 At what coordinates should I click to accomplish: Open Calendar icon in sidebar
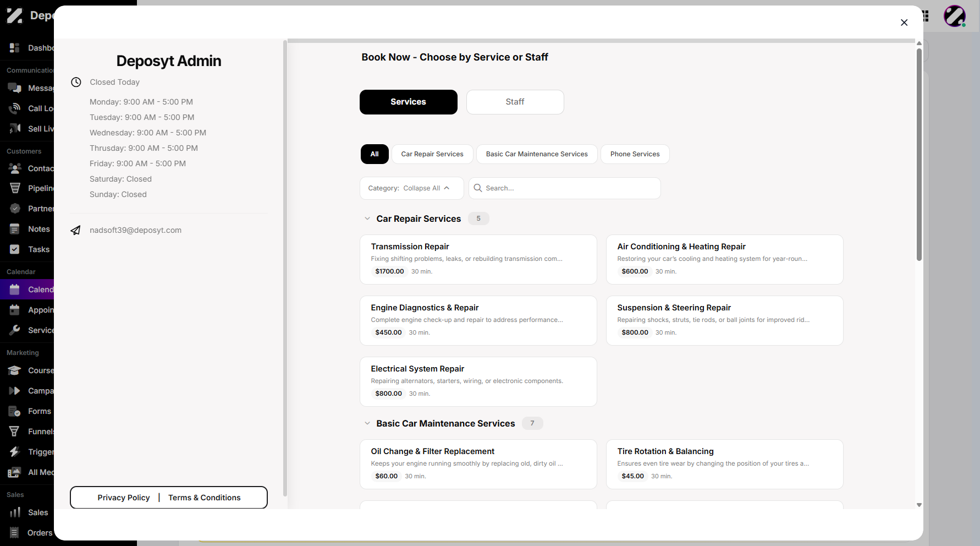(15, 290)
